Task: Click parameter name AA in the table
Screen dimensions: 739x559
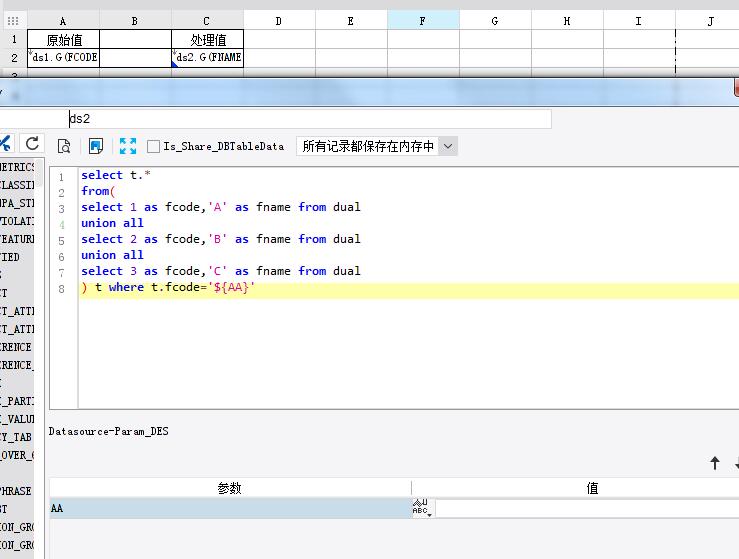Action: click(x=57, y=508)
